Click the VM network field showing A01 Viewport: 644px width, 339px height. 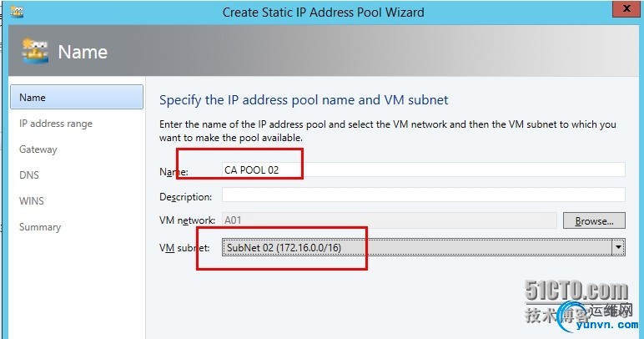[390, 220]
